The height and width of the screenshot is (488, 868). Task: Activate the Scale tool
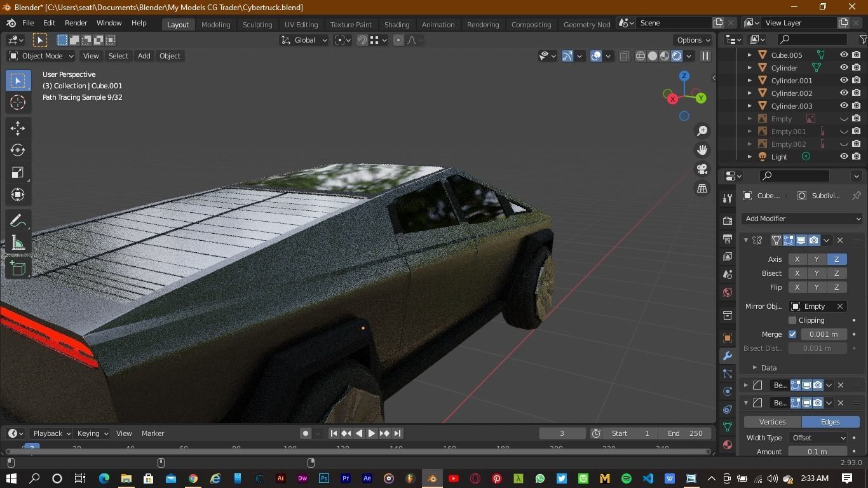tap(18, 172)
